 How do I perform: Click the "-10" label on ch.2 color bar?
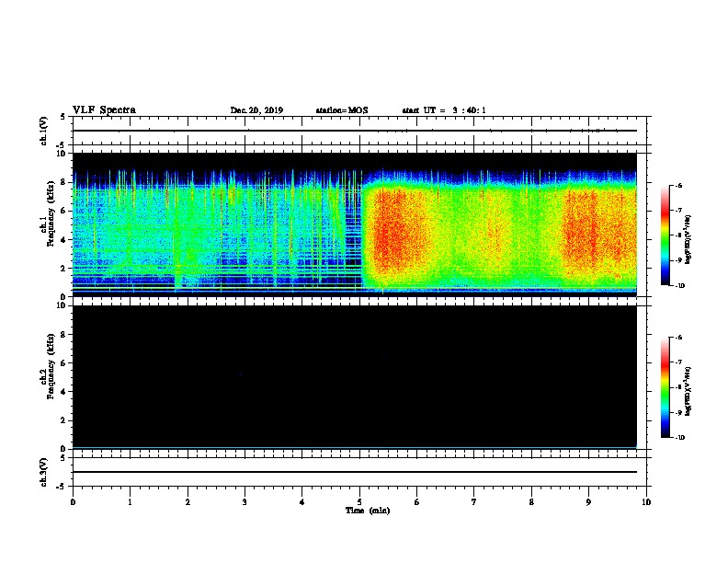[679, 438]
